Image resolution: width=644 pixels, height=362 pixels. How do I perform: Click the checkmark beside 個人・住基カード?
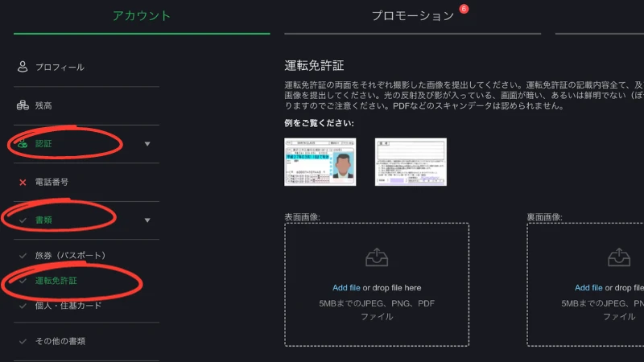point(23,306)
